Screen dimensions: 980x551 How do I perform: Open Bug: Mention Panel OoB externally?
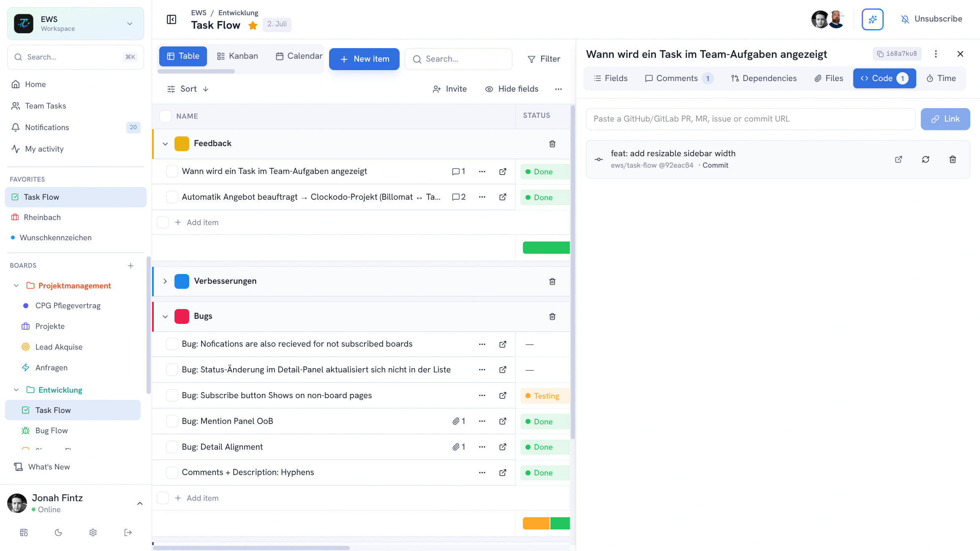[x=503, y=421]
